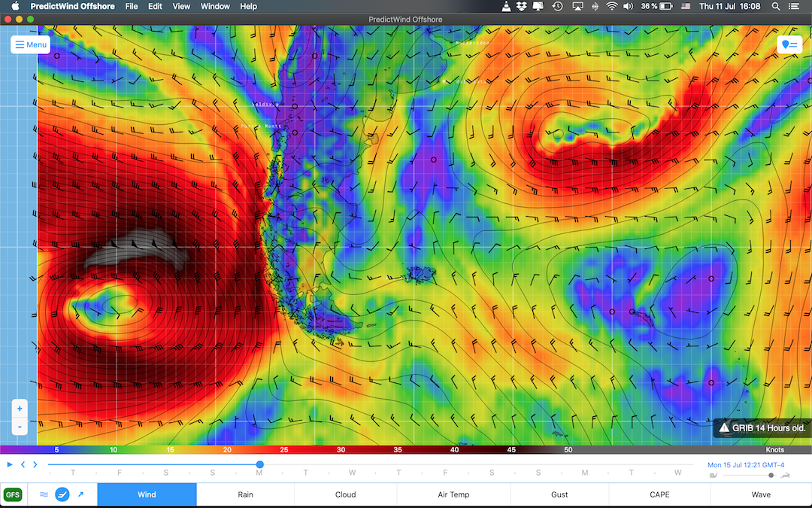
Task: Open the Window menu
Action: click(x=215, y=6)
